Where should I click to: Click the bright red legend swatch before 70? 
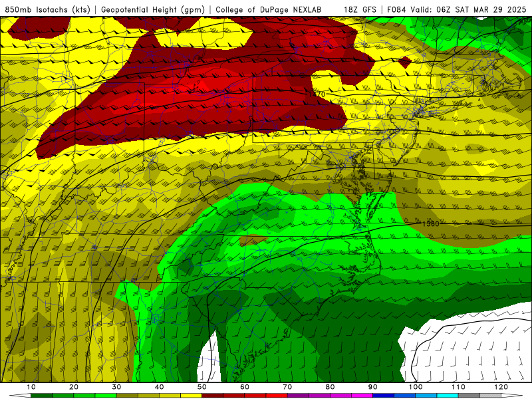click(277, 396)
